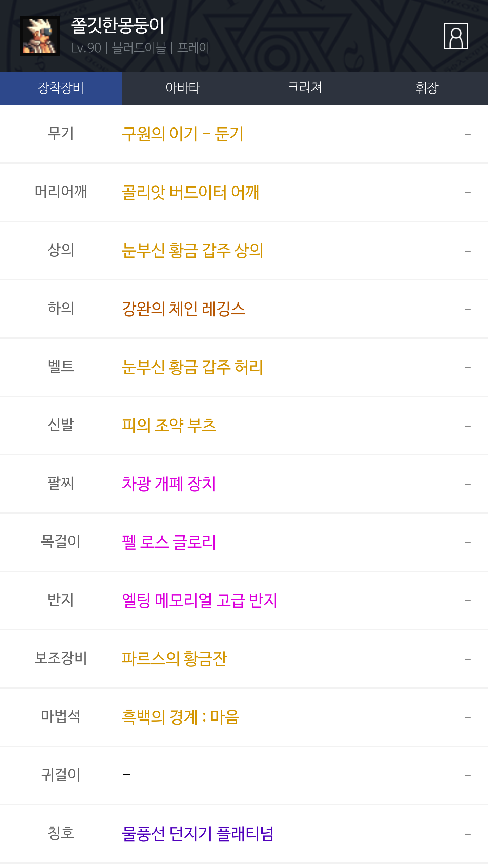
Task: Click the empty 귀걸이 earring row
Action: click(244, 775)
